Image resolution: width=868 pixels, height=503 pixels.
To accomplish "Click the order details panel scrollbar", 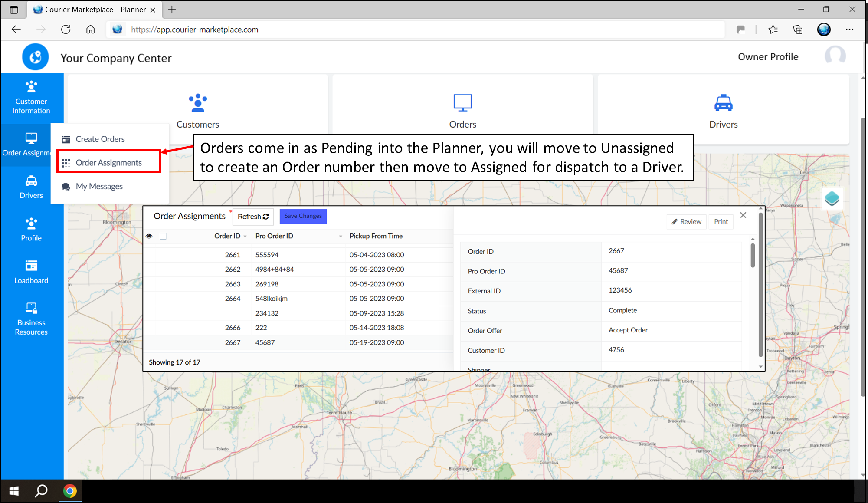I will click(x=753, y=256).
